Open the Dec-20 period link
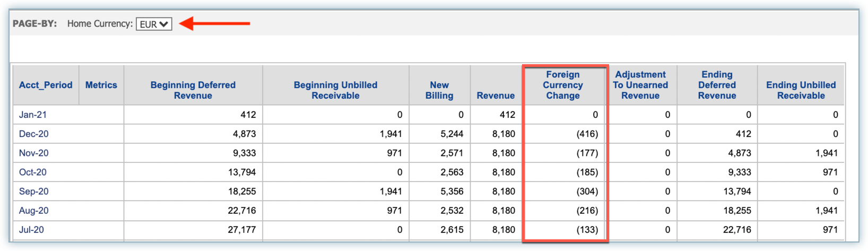The height and width of the screenshot is (251, 868). [x=34, y=134]
